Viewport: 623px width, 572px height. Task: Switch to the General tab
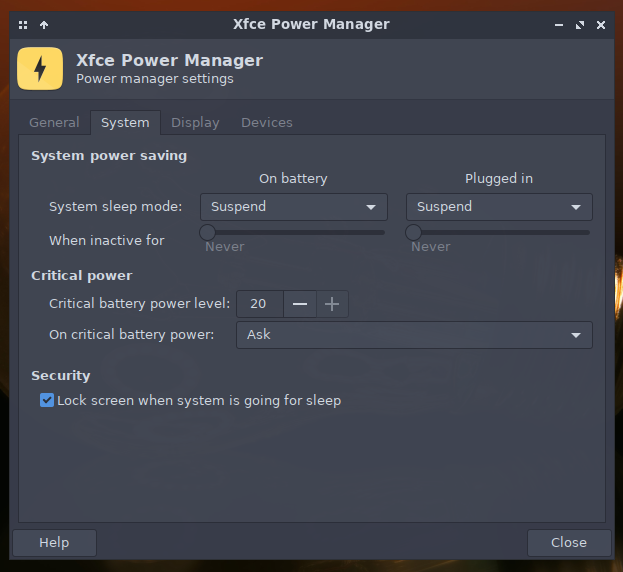click(x=54, y=122)
